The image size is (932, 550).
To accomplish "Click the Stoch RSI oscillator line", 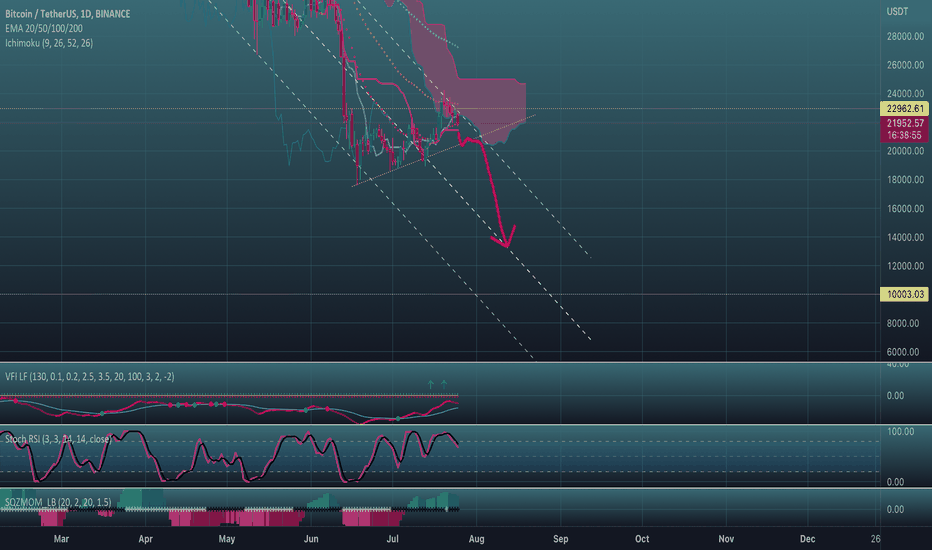I will [x=229, y=455].
